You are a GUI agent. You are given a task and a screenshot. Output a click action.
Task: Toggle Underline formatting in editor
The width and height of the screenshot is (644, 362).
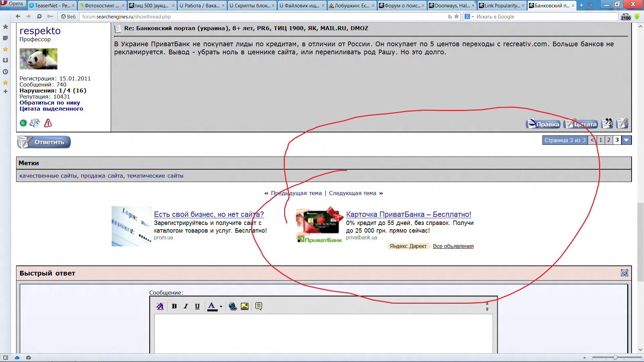197,306
